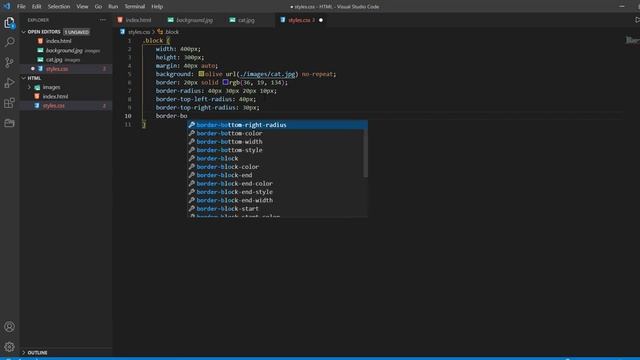Click the minimap at editor right
The height and width of the screenshot is (360, 640).
633,40
